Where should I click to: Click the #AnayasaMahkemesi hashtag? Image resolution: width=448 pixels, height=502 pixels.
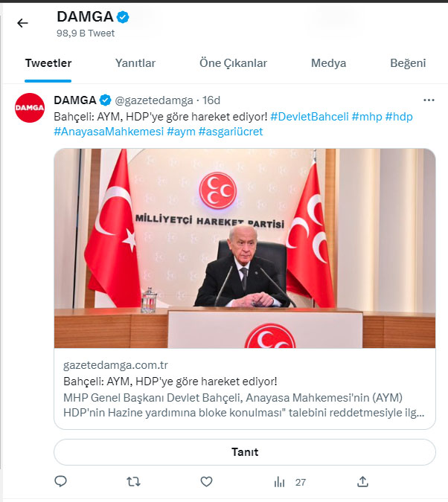pos(109,132)
